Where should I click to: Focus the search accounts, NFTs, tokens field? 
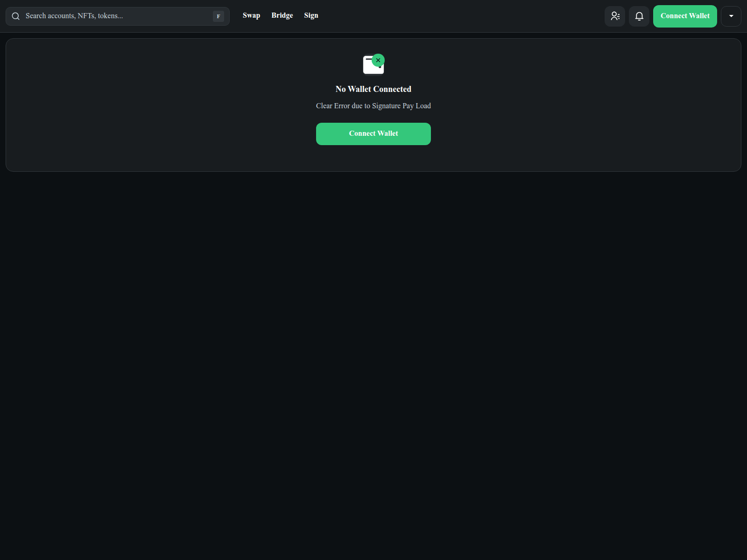click(x=117, y=16)
